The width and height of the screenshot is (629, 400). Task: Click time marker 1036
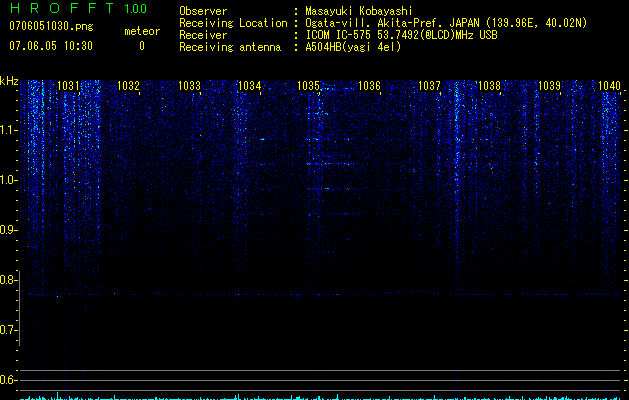coord(369,85)
